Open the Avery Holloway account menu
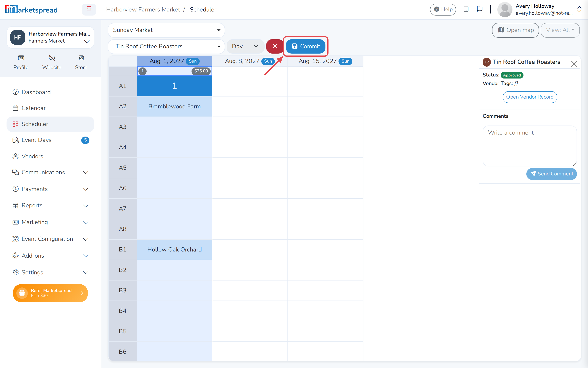Image resolution: width=588 pixels, height=368 pixels. [539, 9]
